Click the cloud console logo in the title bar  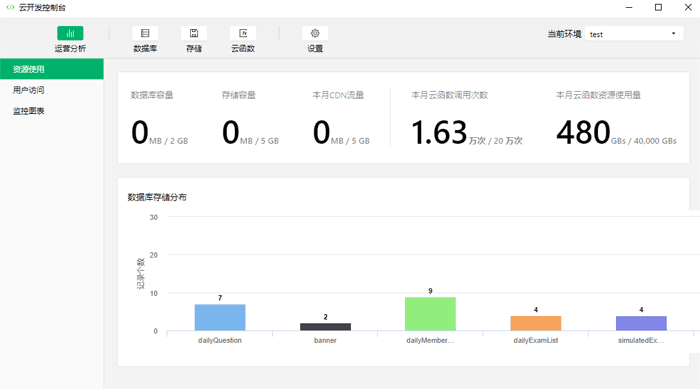(10, 7)
